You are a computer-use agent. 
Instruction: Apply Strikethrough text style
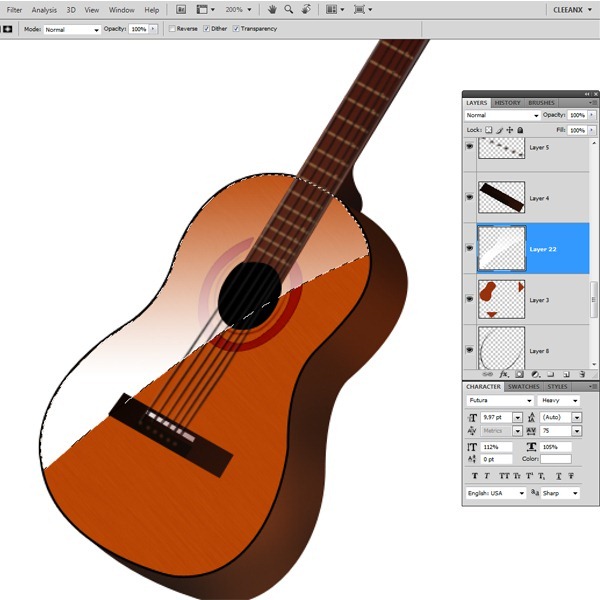571,476
